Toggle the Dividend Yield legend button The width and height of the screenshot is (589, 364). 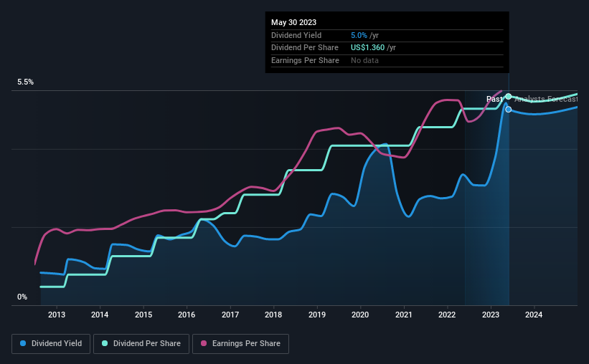[51, 344]
